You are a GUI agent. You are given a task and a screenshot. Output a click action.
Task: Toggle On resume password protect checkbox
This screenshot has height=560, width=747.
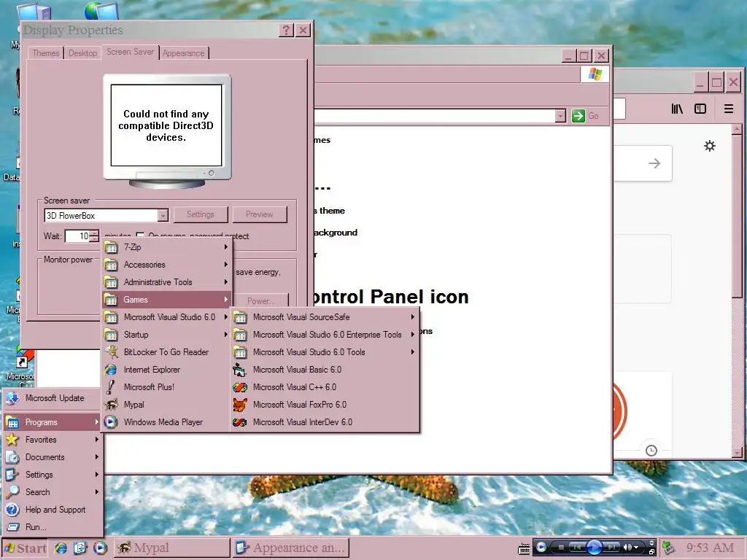pos(140,236)
